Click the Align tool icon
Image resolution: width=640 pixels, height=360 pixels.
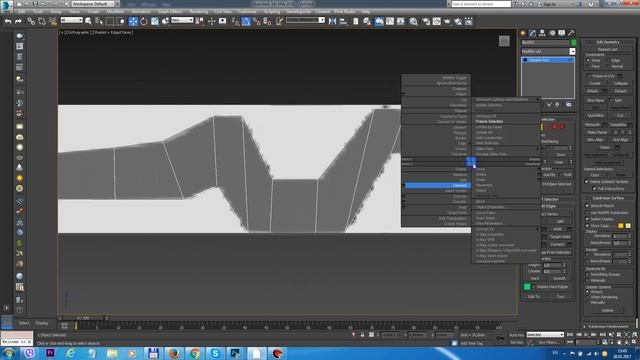tap(343, 21)
